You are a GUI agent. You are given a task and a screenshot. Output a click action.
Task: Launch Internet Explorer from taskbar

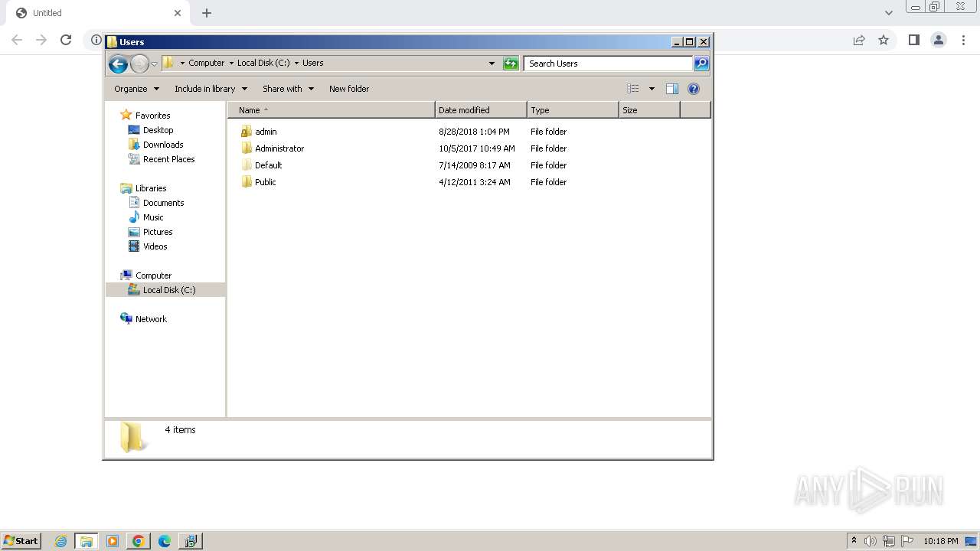(61, 541)
